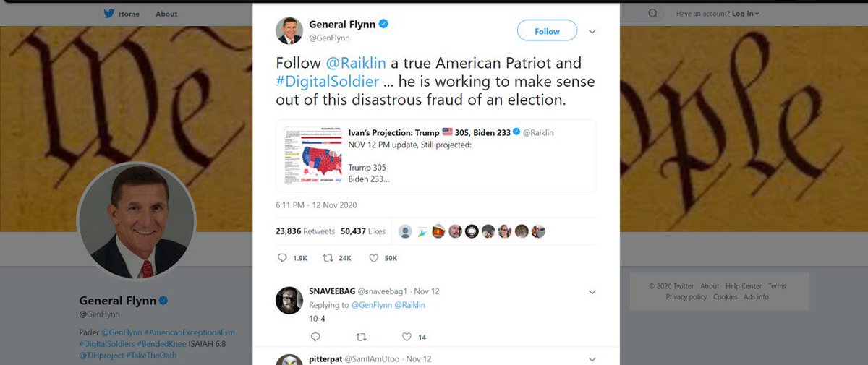Click reply icon under SNAVEEBAG's reply

(x=315, y=337)
